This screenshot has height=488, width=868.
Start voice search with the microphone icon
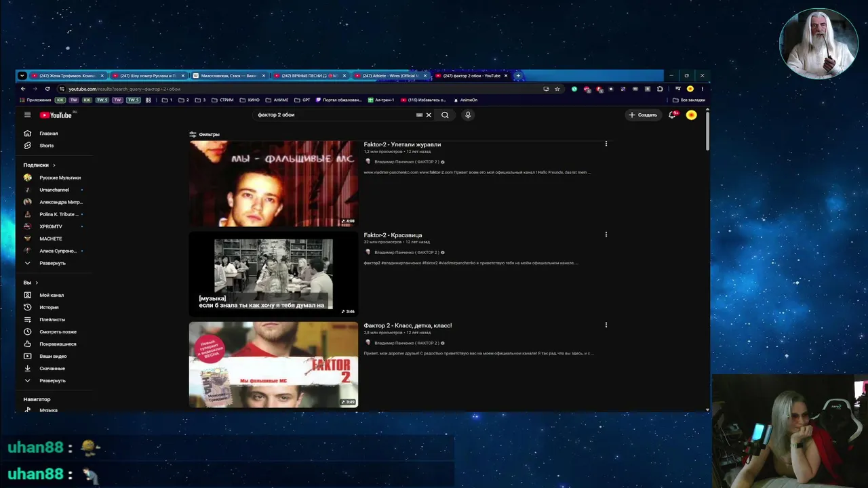tap(468, 115)
